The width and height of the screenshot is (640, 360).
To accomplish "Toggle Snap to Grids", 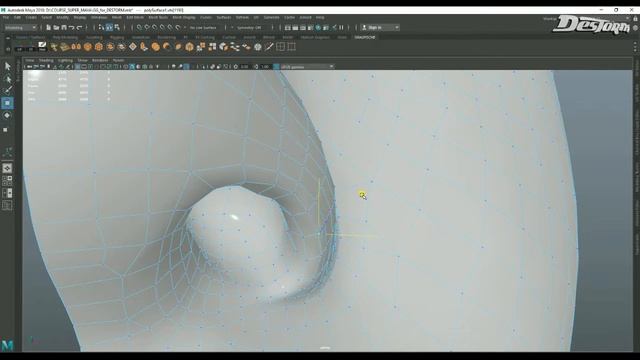I will coord(139,27).
